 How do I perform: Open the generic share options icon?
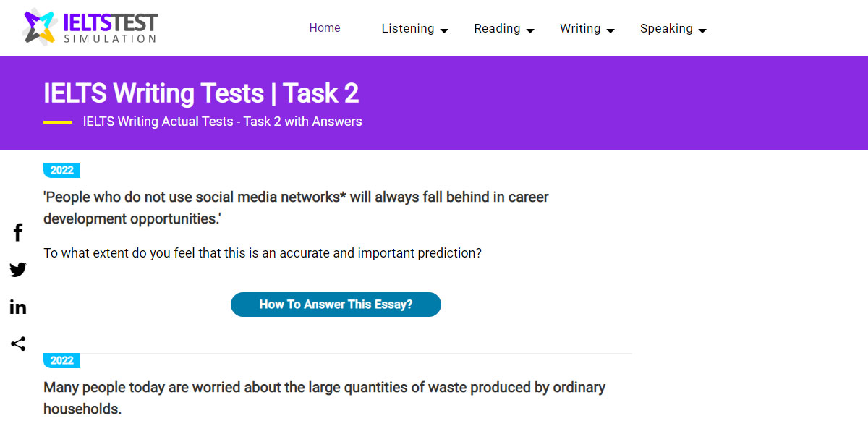[x=17, y=344]
